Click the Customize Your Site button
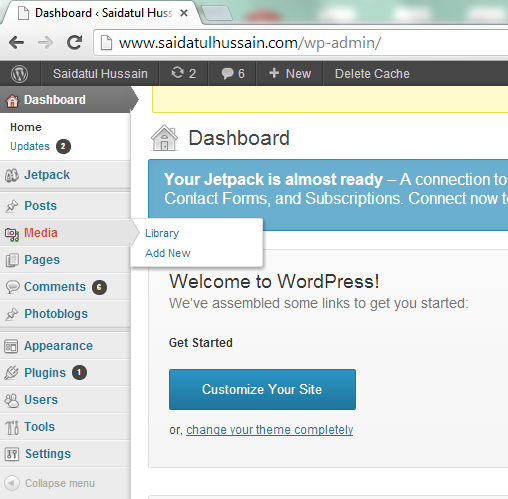The width and height of the screenshot is (508, 499). (262, 389)
